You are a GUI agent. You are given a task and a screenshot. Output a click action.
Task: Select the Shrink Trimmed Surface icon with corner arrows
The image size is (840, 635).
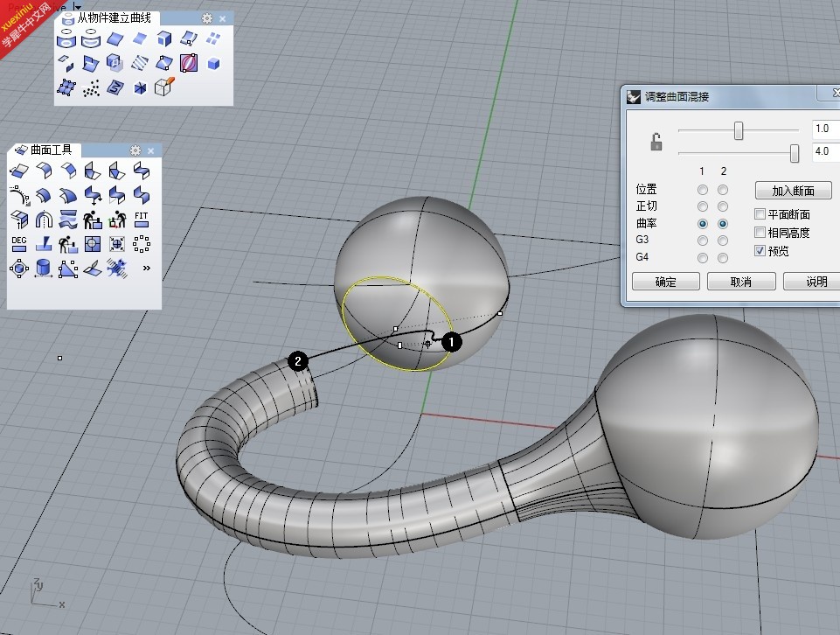click(117, 244)
